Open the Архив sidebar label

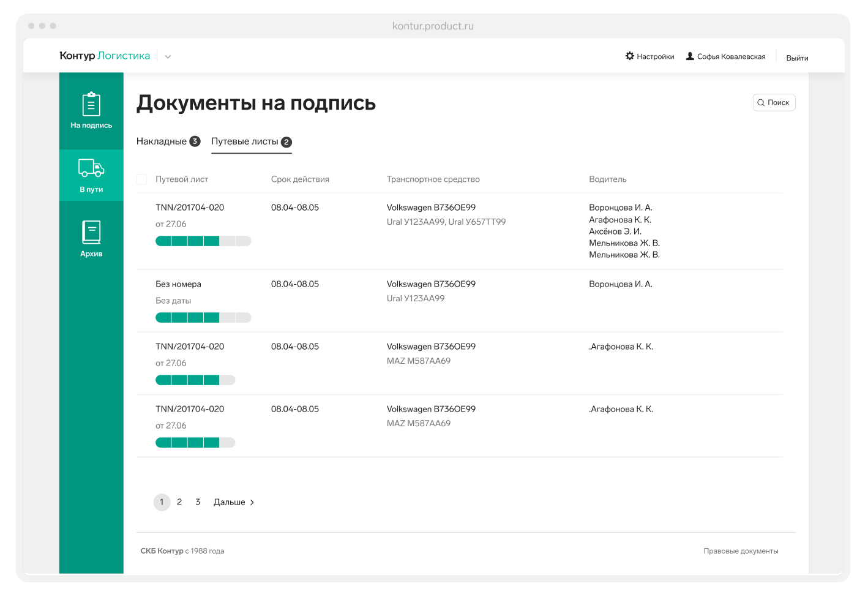pos(91,254)
